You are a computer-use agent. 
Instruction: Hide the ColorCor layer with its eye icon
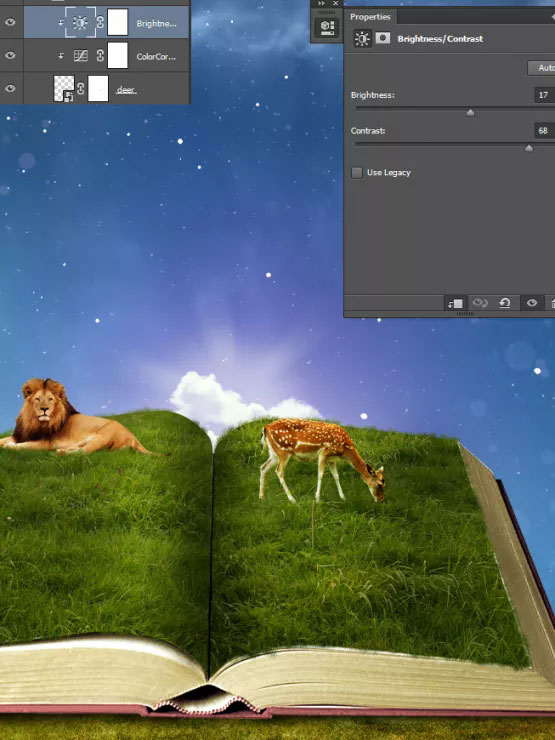10,55
